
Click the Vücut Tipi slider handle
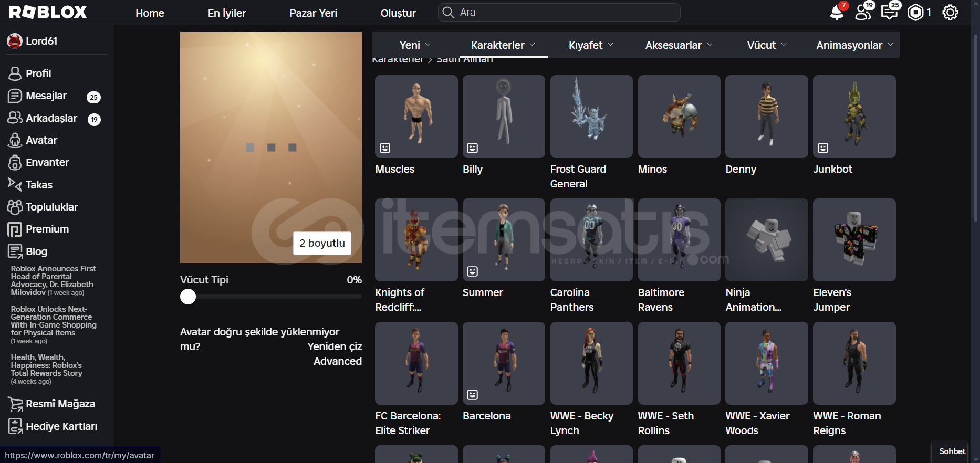pos(188,297)
